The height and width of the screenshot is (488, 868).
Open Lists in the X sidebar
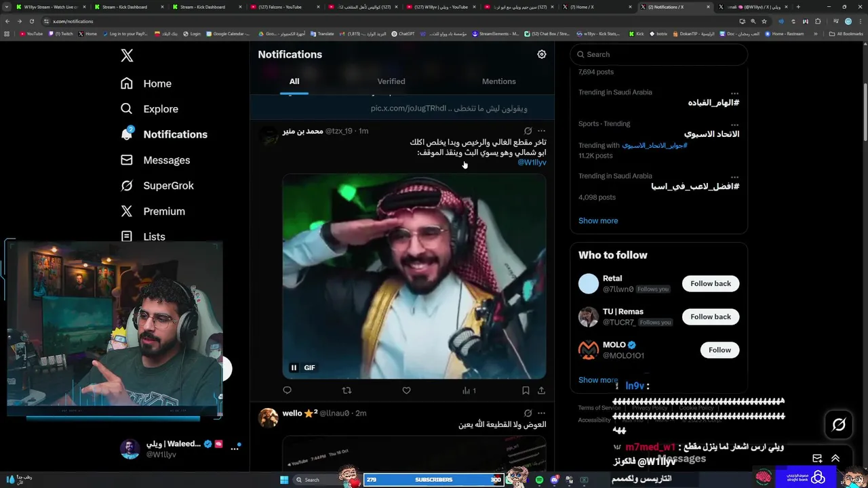click(x=142, y=237)
